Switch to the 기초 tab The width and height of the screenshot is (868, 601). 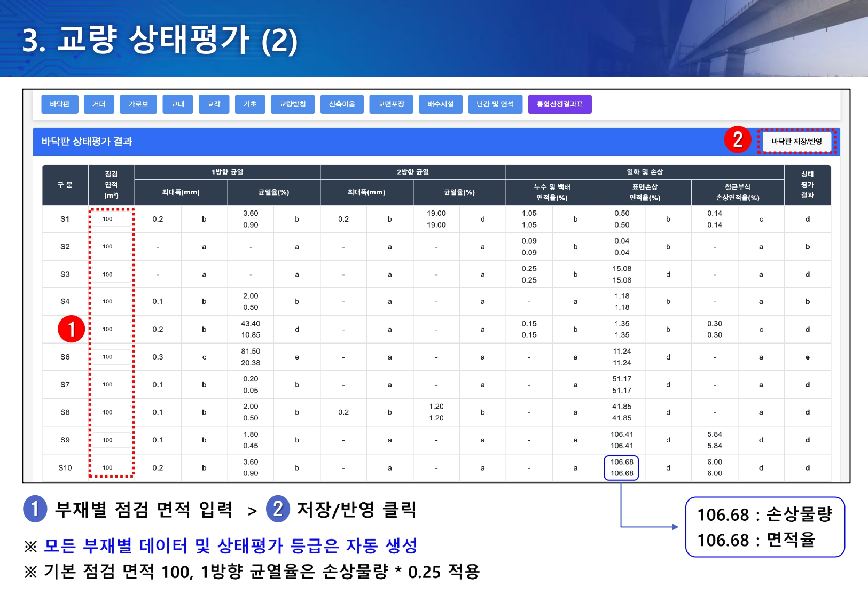coord(249,104)
